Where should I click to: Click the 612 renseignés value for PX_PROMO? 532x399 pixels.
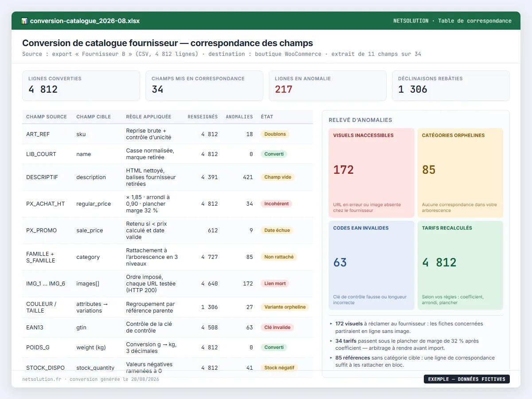point(212,230)
